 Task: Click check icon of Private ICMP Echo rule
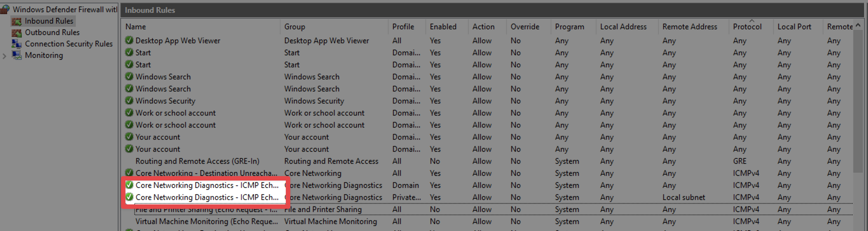click(129, 197)
